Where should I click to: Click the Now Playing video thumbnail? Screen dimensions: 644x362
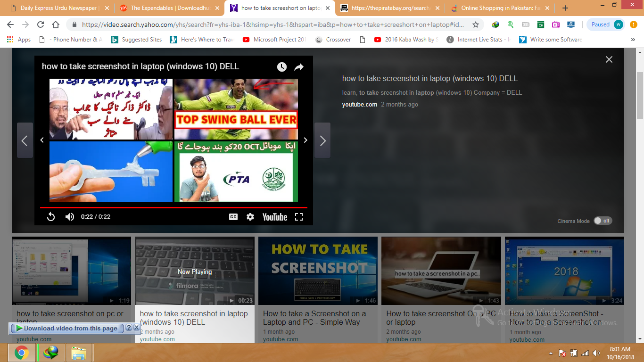(x=195, y=271)
